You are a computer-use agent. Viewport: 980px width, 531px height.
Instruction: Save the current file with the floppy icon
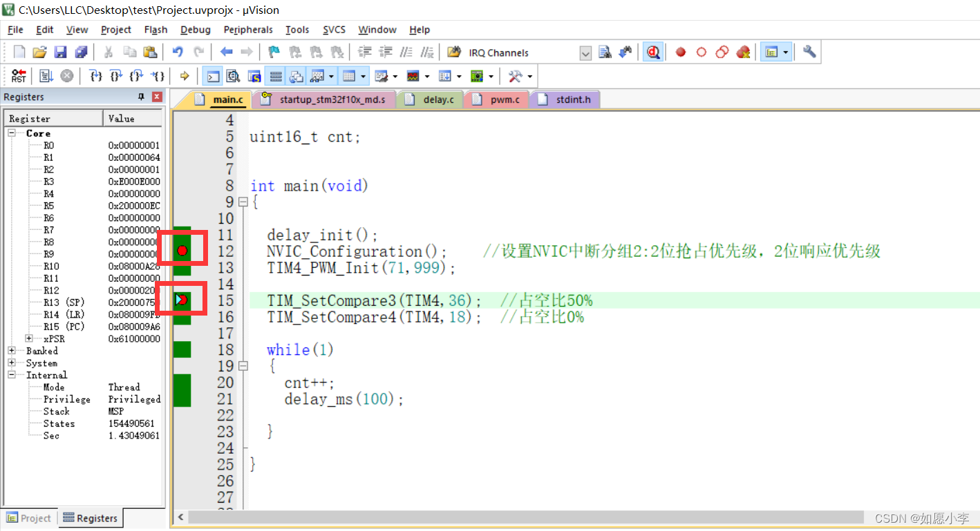pos(60,52)
